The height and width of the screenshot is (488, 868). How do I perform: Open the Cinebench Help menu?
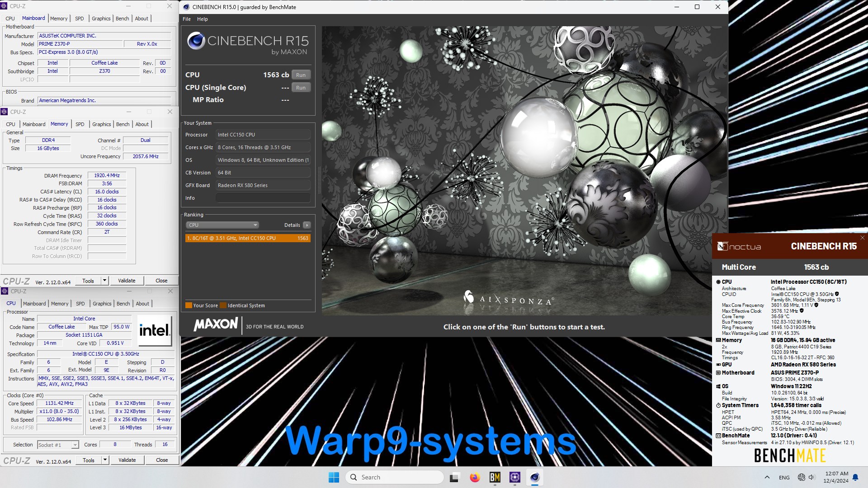pos(202,19)
